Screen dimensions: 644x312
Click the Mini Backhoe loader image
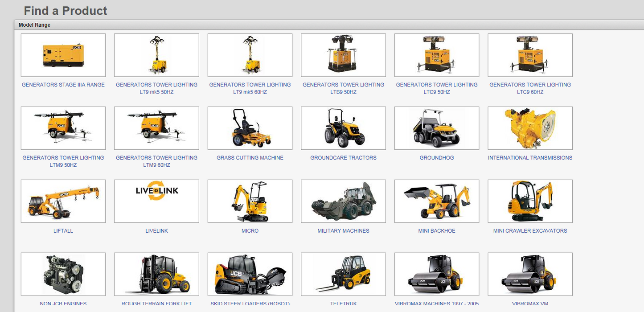click(x=437, y=201)
